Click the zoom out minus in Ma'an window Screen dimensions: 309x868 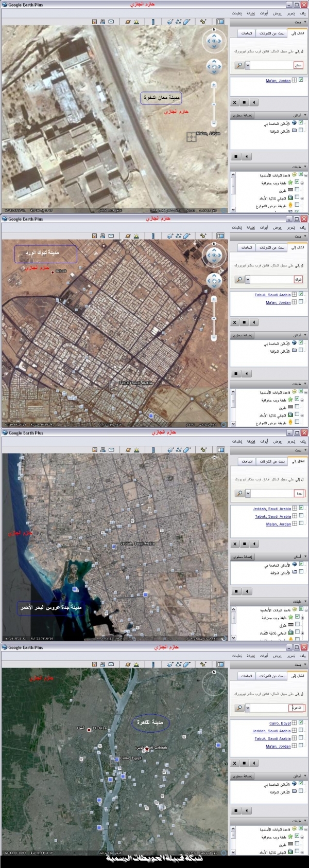(214, 123)
